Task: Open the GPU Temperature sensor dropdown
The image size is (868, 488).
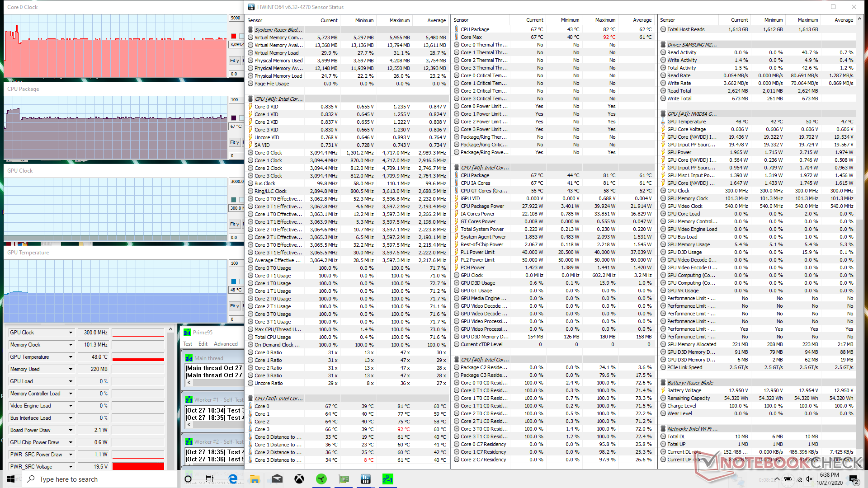Action: [71, 357]
